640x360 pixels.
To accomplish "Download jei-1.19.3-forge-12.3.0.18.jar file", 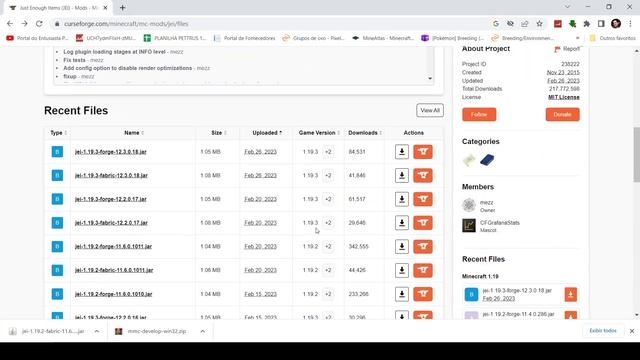I will [x=402, y=152].
